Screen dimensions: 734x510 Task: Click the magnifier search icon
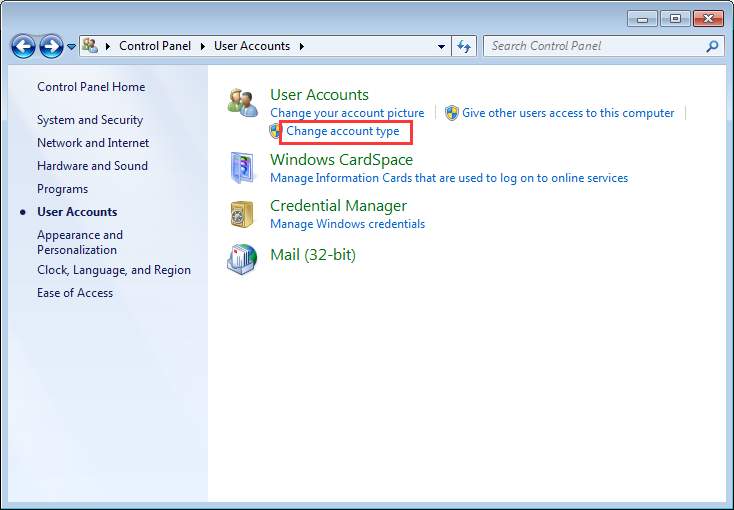[712, 46]
